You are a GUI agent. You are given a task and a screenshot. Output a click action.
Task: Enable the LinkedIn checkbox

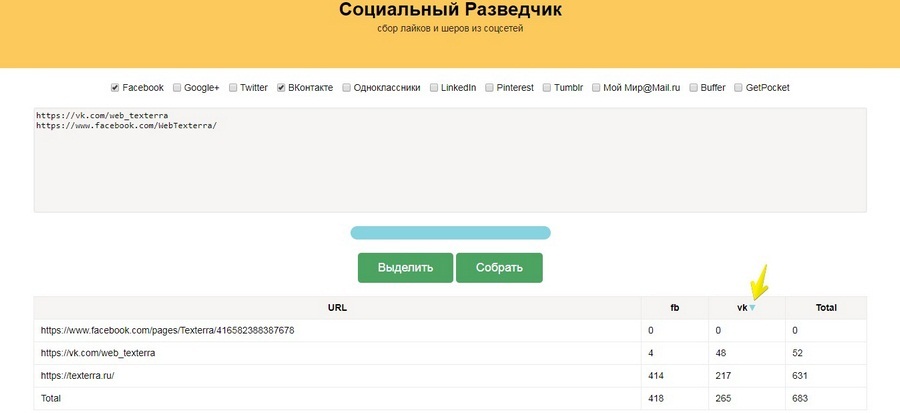coord(434,88)
